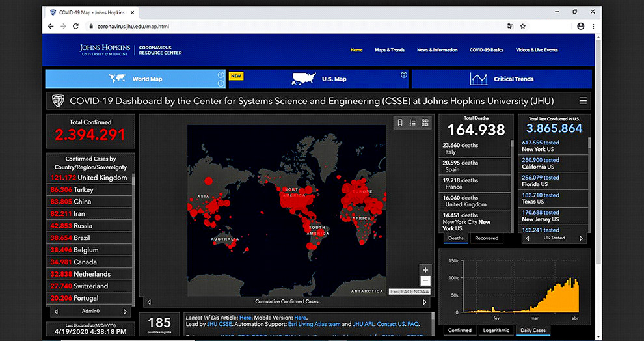This screenshot has height=341, width=644.
Task: Open News & Information nav item
Action: pos(437,50)
